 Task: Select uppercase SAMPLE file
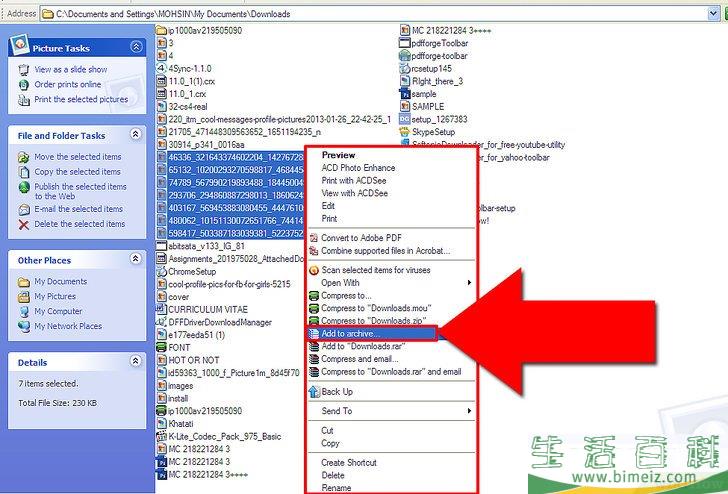(x=428, y=106)
